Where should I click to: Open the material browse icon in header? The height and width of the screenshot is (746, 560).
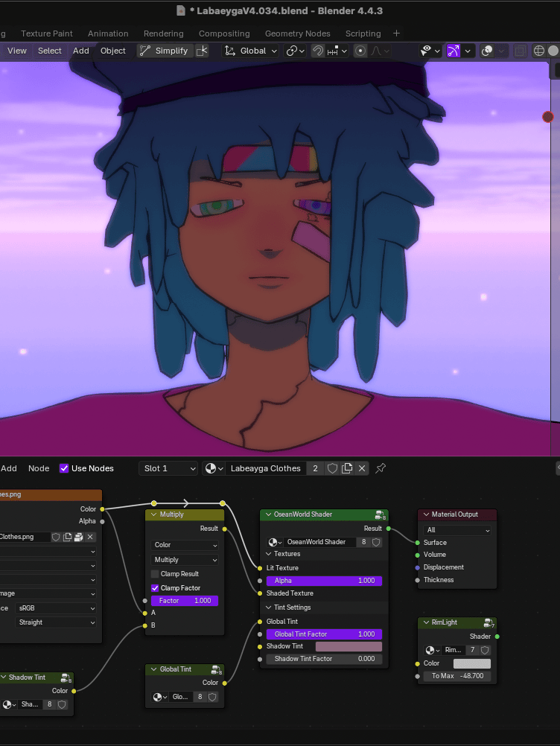coord(214,468)
